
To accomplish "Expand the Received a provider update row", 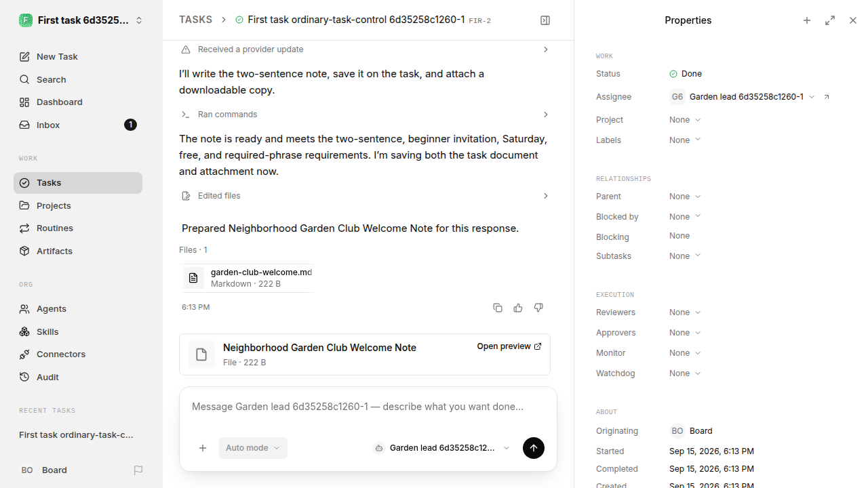I will tap(365, 49).
